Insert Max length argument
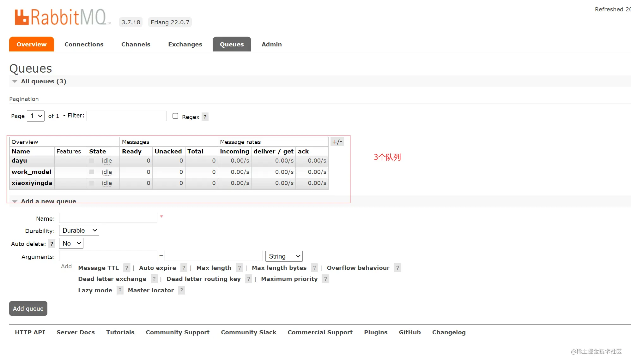This screenshot has height=364, width=631. (x=214, y=268)
